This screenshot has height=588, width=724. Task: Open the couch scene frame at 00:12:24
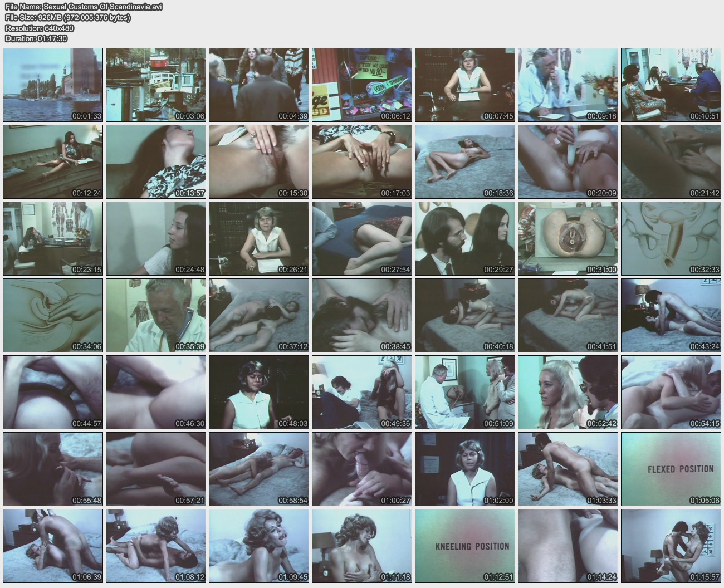[53, 161]
